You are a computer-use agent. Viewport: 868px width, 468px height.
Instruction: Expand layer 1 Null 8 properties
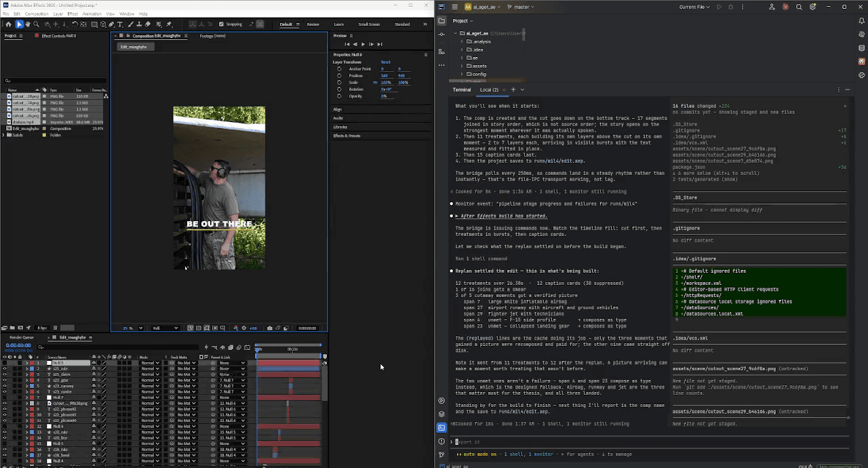pyautogui.click(x=26, y=363)
